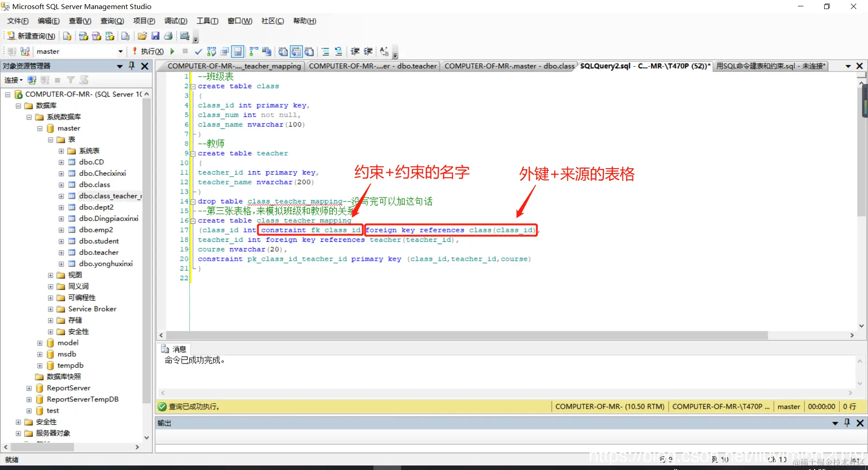Start a new Database Engine query

point(67,36)
